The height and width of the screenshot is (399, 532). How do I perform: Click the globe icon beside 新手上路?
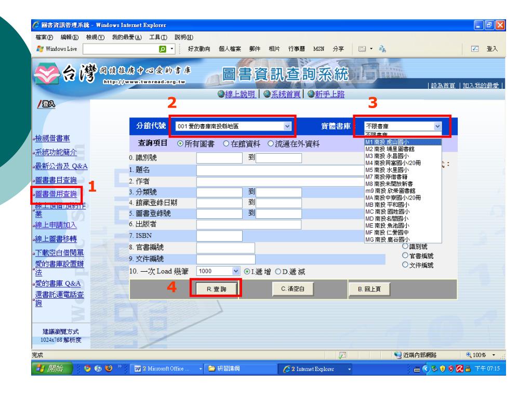[311, 94]
